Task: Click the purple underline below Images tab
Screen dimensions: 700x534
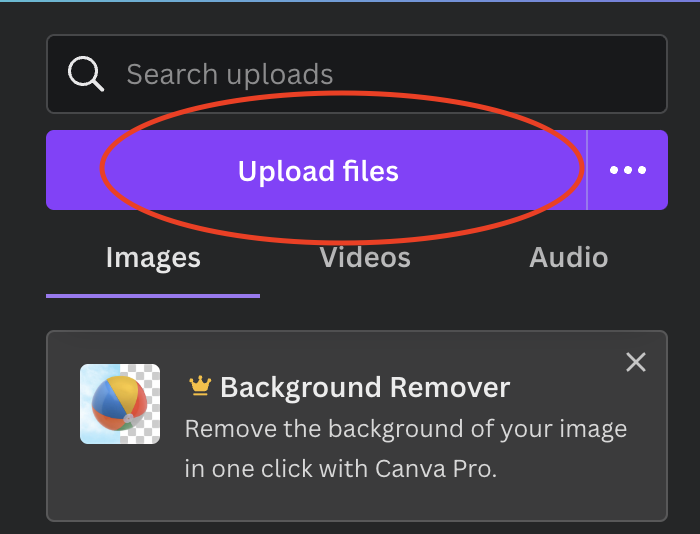Action: tap(153, 296)
